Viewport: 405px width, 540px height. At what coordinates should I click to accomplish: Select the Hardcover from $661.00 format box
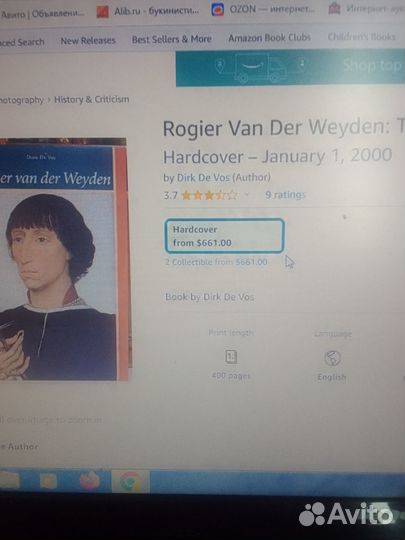click(x=224, y=236)
